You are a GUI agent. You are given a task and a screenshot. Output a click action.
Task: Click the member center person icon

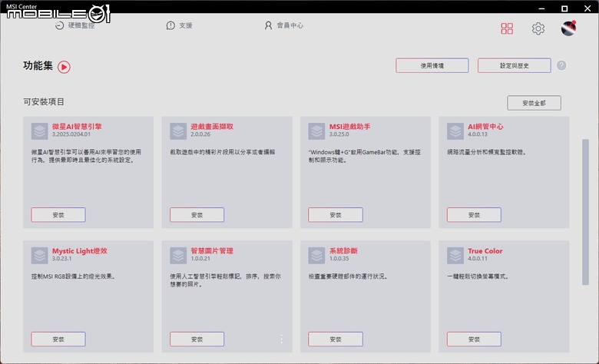pyautogui.click(x=268, y=25)
